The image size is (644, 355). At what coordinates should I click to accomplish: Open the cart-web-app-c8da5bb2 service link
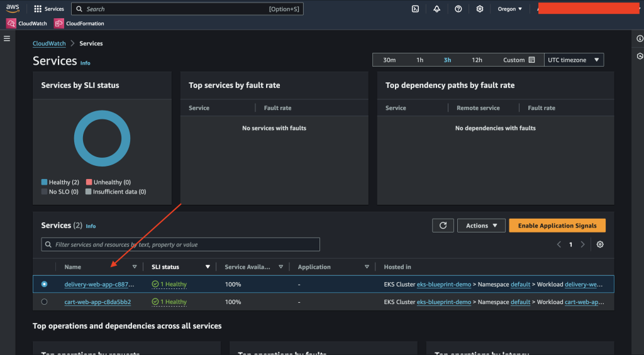pos(97,302)
